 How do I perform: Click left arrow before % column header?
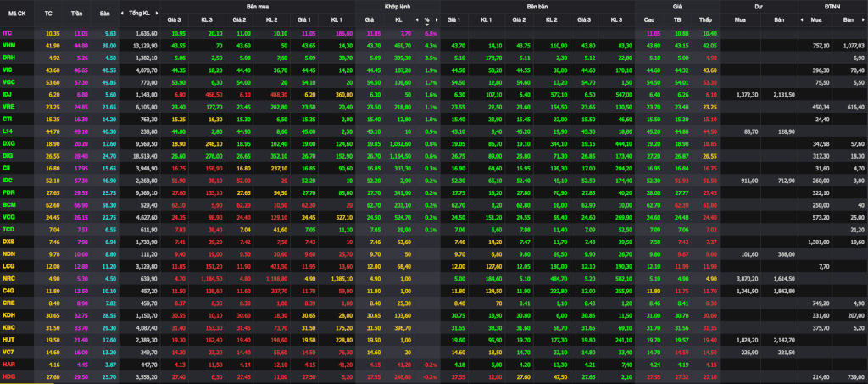click(415, 20)
